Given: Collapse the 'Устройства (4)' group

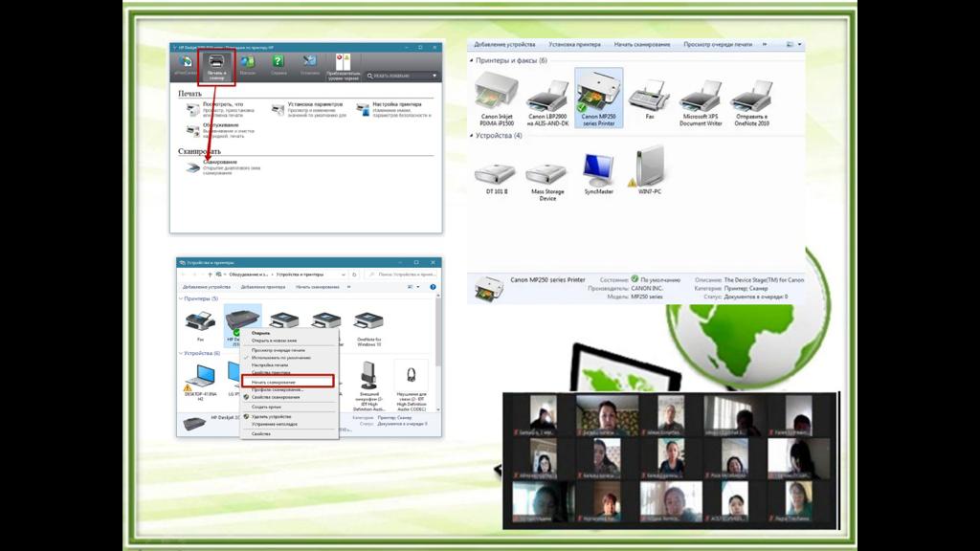Looking at the screenshot, I should tap(471, 136).
